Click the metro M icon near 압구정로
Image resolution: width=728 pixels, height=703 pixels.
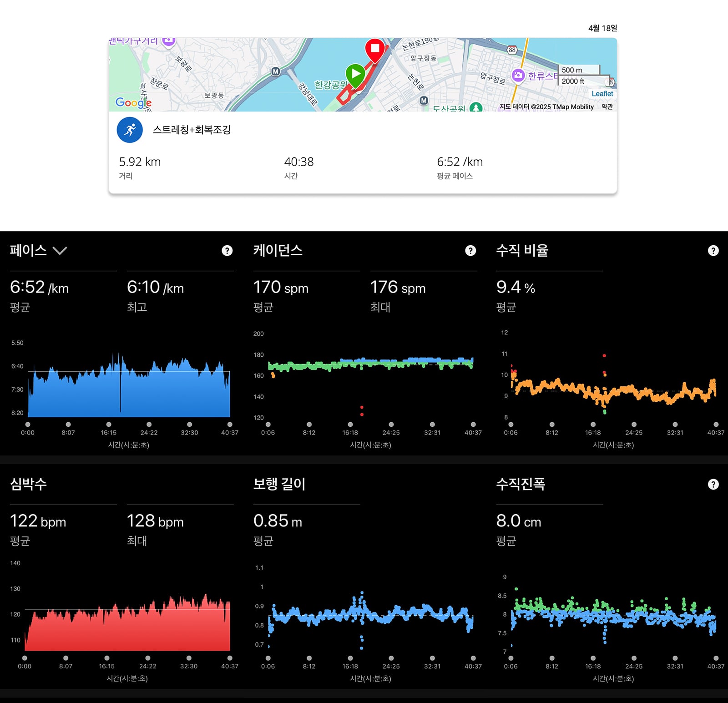[424, 101]
